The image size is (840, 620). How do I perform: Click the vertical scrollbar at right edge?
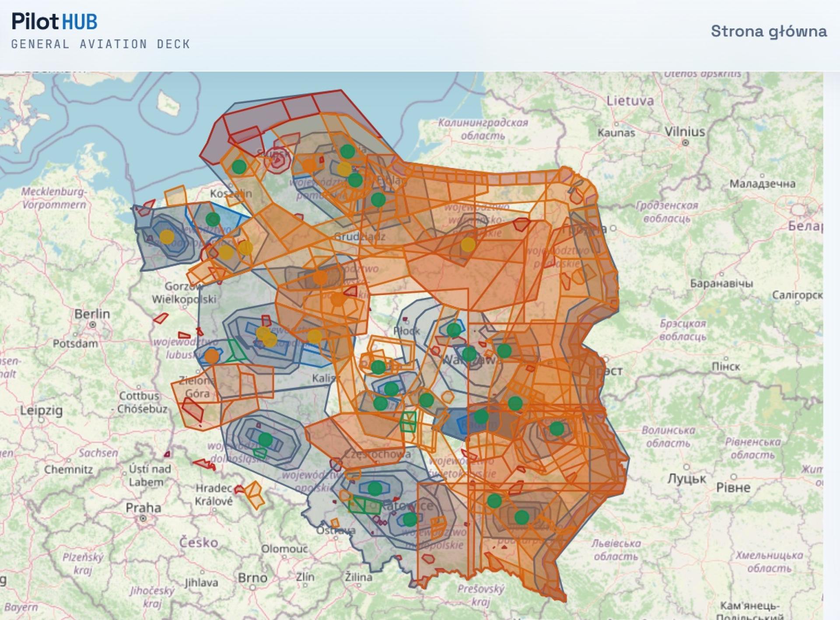(831, 346)
